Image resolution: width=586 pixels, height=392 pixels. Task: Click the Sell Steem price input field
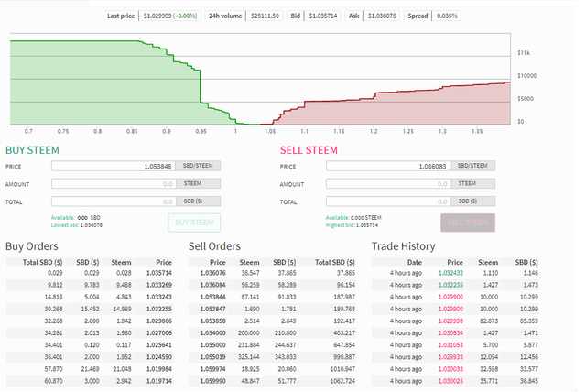tap(388, 166)
